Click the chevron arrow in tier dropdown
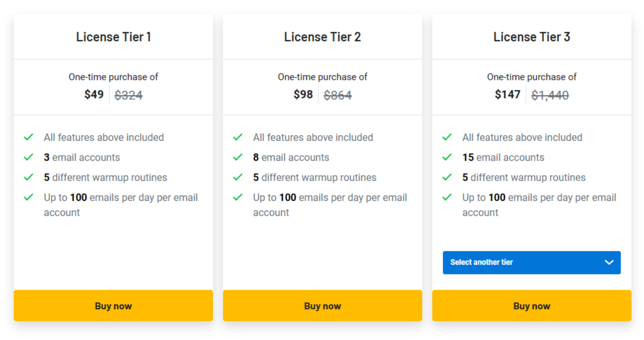This screenshot has width=644, height=340. tap(609, 262)
